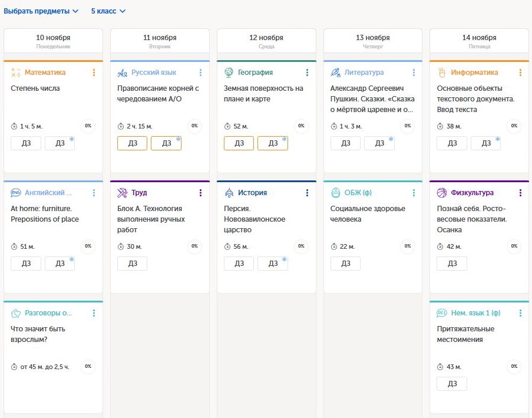532x418 pixels.
Task: Open options menu for ОБЖ lesson
Action: (x=414, y=193)
